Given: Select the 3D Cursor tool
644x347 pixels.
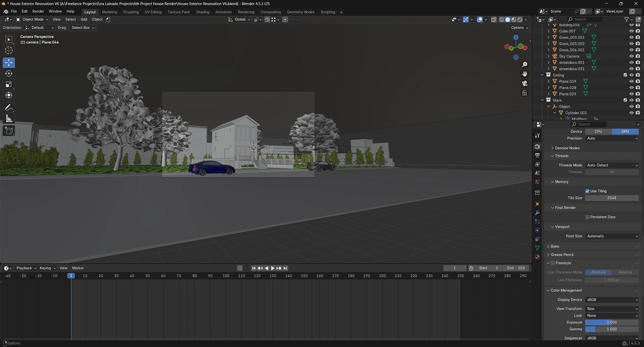Looking at the screenshot, I should pyautogui.click(x=9, y=51).
